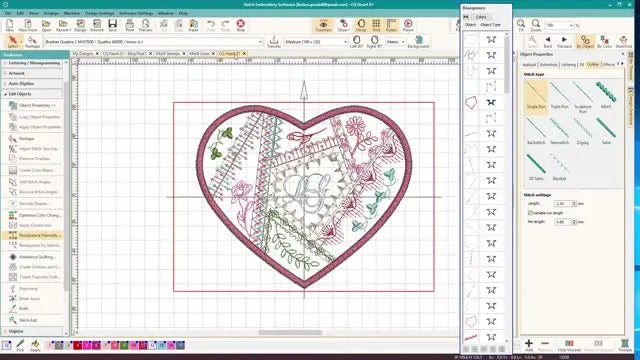The width and height of the screenshot is (640, 360).
Task: Save the design with Save icon
Action: click(113, 25)
